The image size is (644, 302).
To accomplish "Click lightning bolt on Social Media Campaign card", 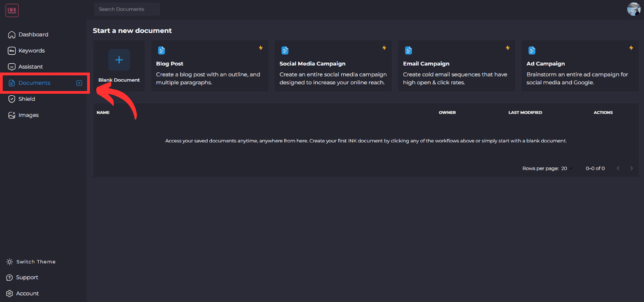I will 384,48.
